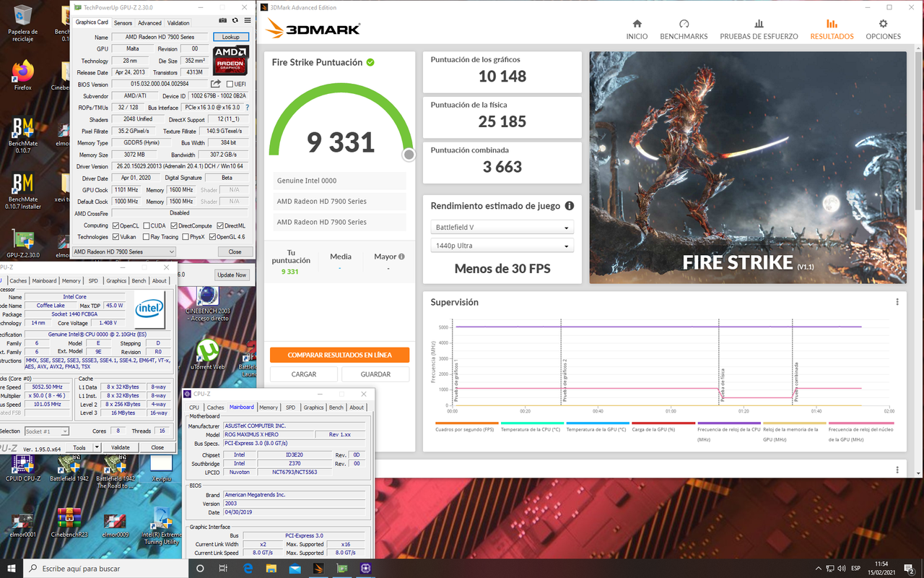
Task: Click the Update Now button
Action: (x=232, y=275)
